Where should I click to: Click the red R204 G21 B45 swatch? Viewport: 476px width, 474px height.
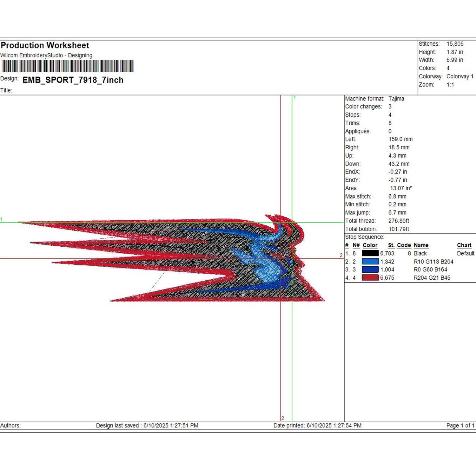[x=370, y=278]
